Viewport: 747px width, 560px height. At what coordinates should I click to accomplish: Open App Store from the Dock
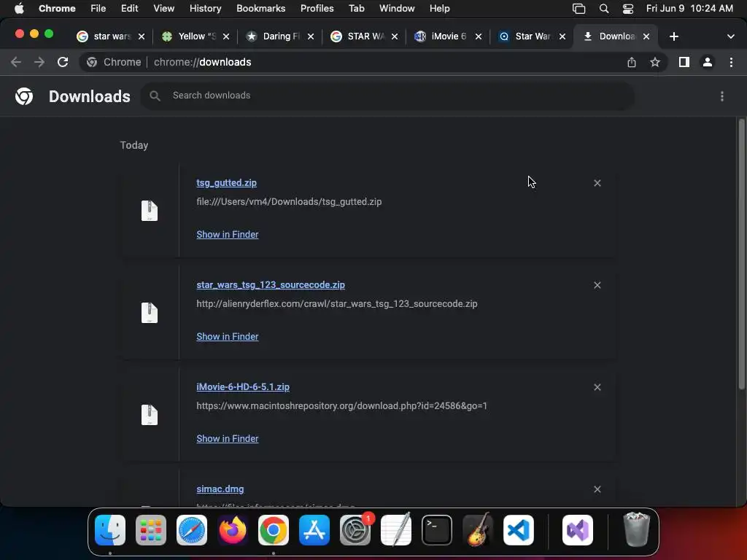coord(314,530)
